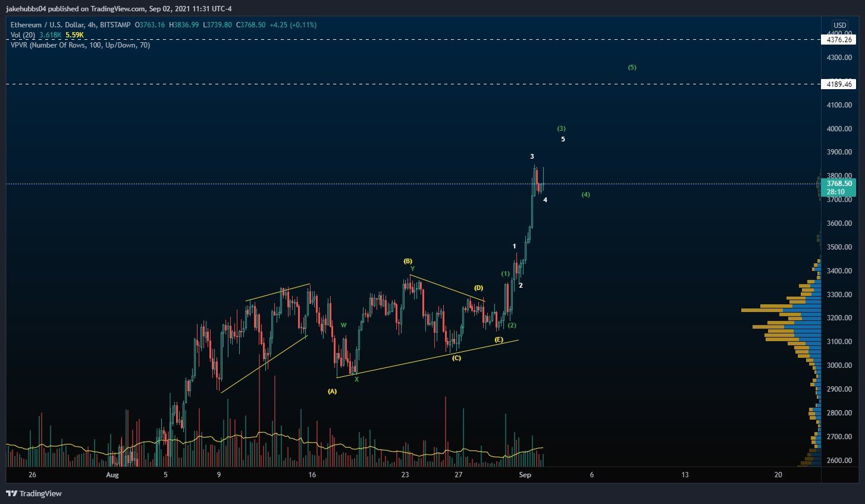Click the current price label 3768.50
Viewport: 865px width, 504px height.
coord(839,184)
